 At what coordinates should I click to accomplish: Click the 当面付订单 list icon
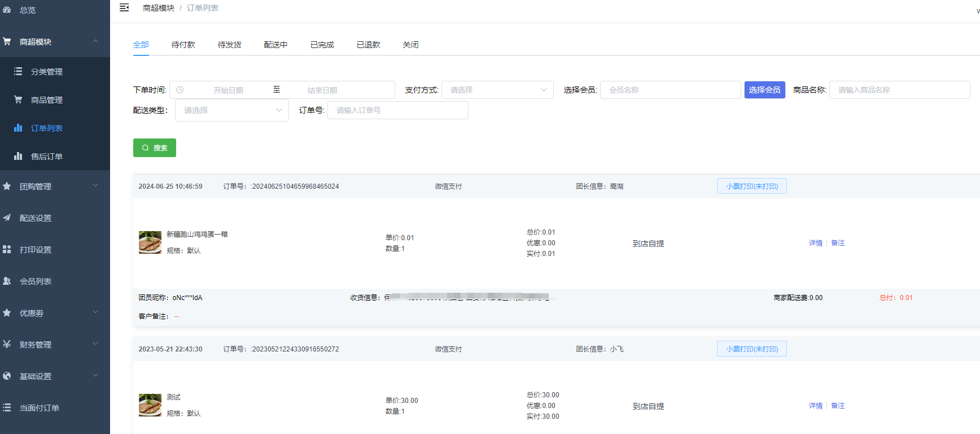pyautogui.click(x=7, y=407)
